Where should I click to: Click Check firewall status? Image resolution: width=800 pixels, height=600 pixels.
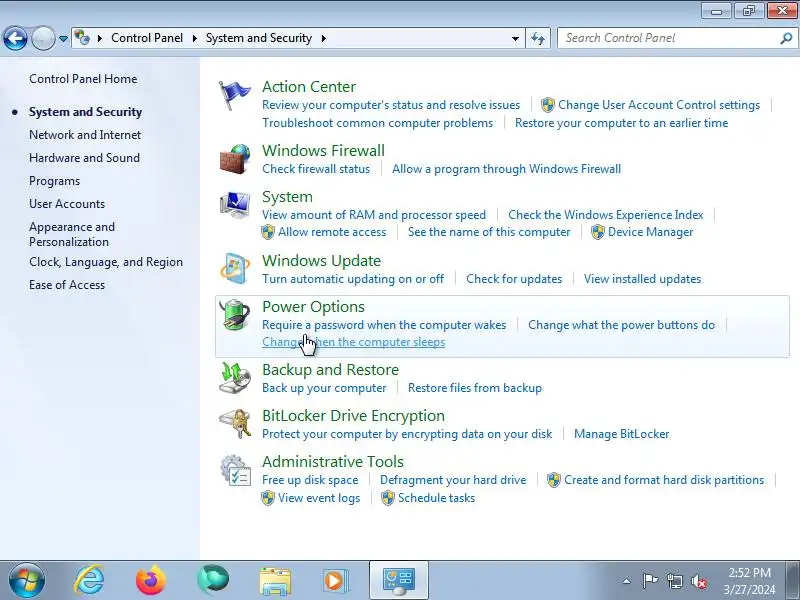point(316,169)
